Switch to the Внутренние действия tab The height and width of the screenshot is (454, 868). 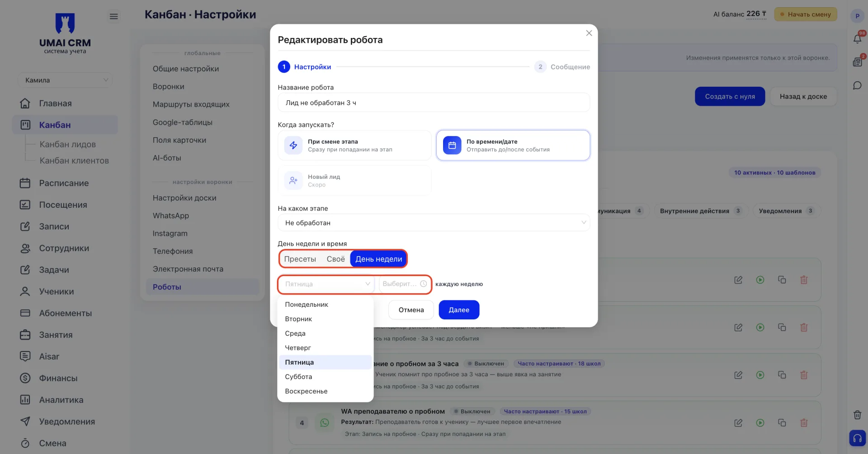[x=701, y=211]
